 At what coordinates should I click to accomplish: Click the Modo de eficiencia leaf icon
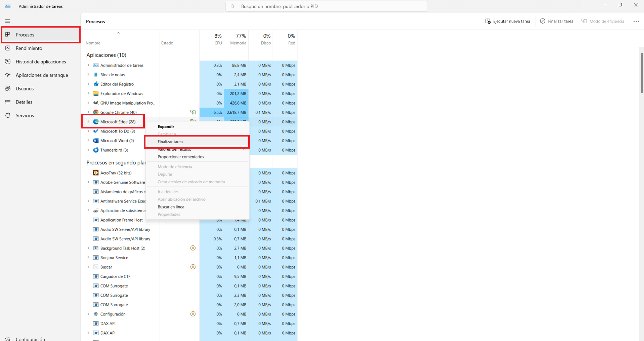click(584, 21)
